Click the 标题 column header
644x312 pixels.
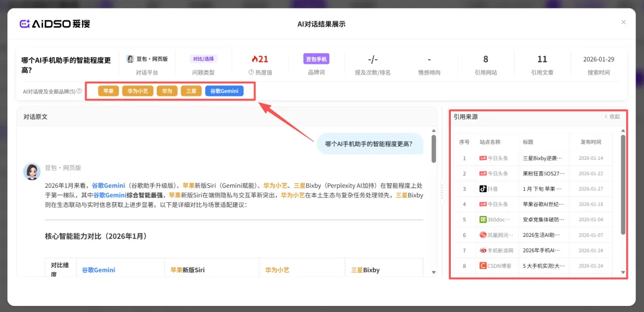coord(528,142)
